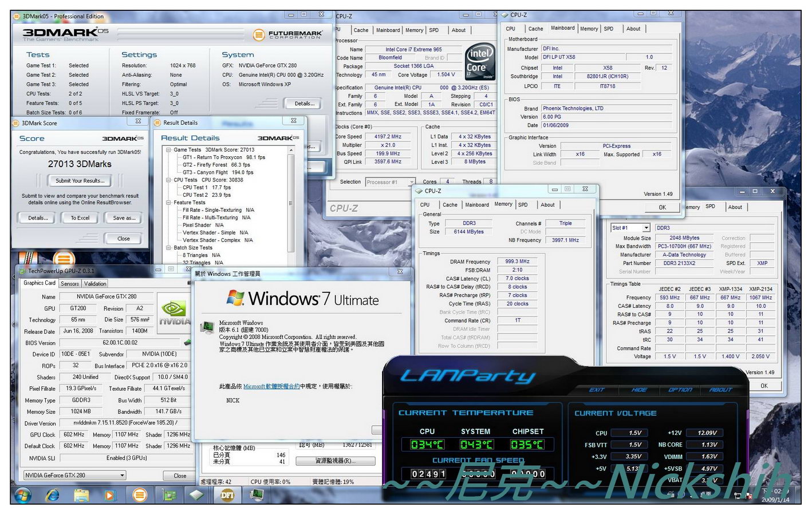812x515 pixels.
Task: Click Submit Your Results button
Action: [x=80, y=181]
